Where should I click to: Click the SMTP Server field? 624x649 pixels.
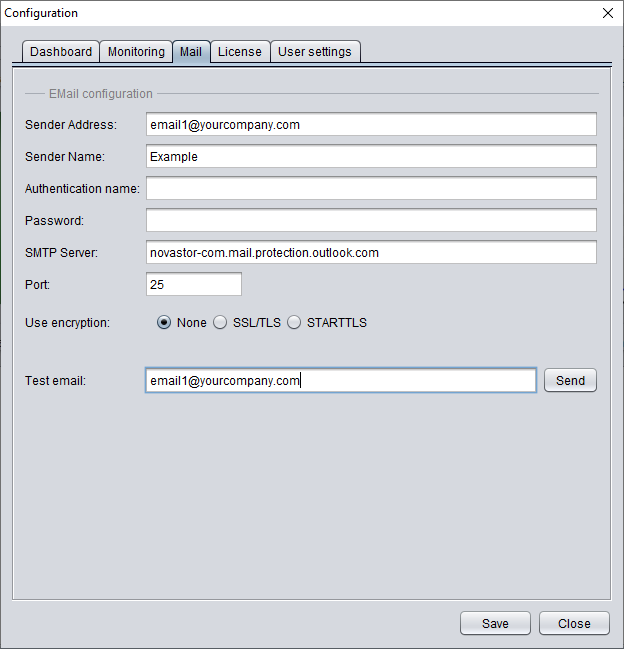(x=371, y=252)
